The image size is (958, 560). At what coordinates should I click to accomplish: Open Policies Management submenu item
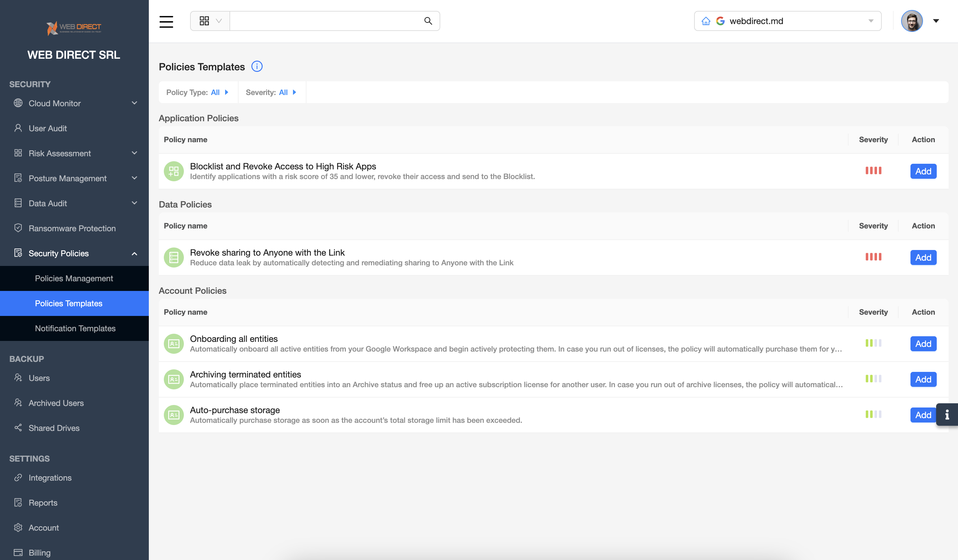point(74,278)
